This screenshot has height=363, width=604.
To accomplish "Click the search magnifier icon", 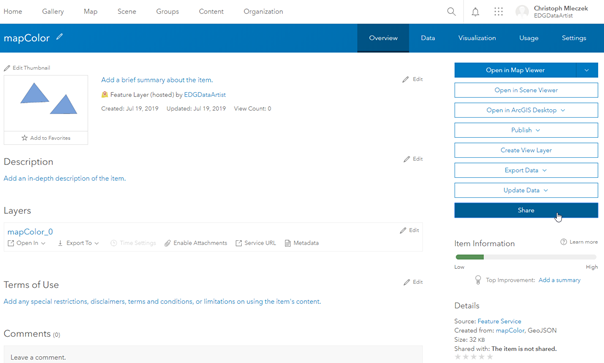I will (451, 12).
